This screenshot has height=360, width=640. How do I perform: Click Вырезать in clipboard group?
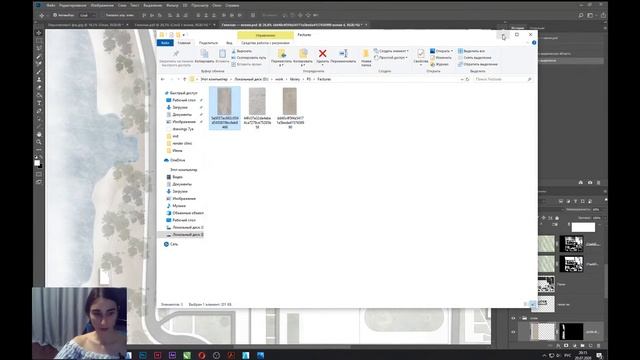tap(242, 51)
